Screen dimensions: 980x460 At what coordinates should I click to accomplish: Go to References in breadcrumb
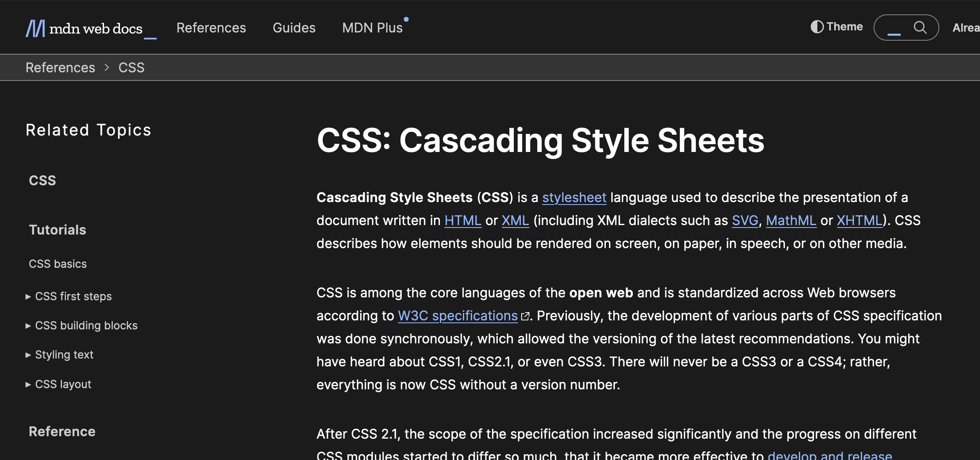pyautogui.click(x=60, y=67)
